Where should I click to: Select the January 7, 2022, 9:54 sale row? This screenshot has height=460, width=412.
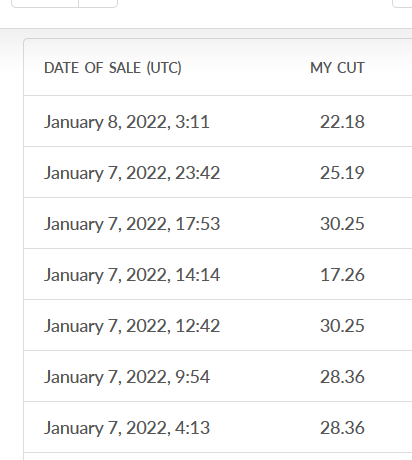[218, 376]
